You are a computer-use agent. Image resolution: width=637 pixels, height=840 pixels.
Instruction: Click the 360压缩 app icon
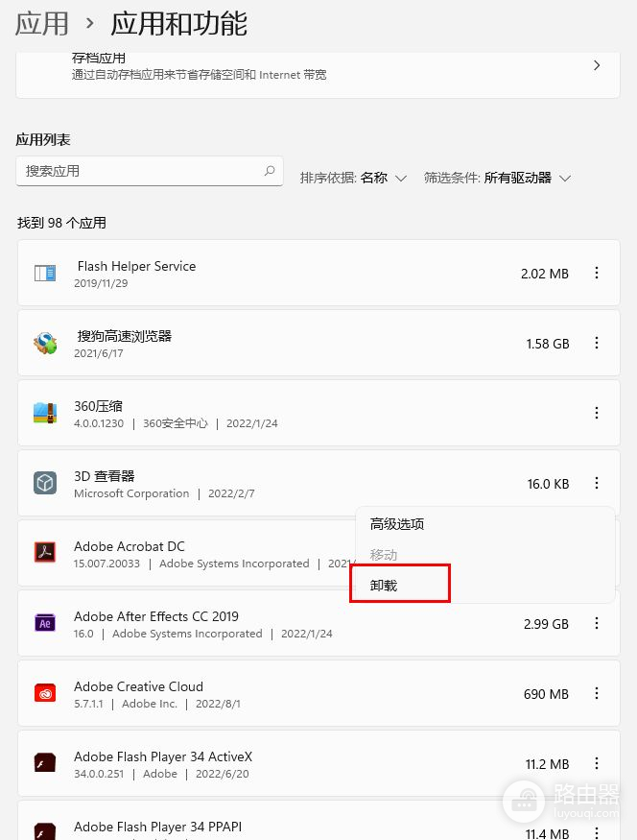click(x=45, y=413)
